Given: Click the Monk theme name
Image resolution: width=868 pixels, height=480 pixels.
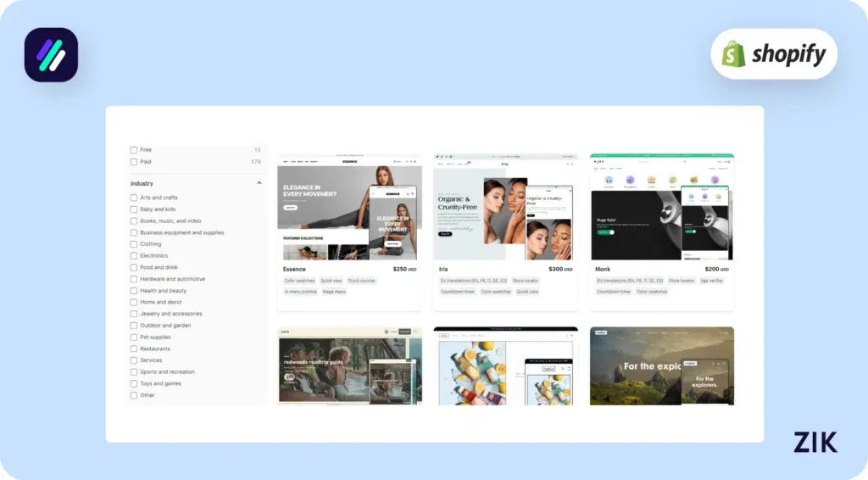Looking at the screenshot, I should pos(603,269).
